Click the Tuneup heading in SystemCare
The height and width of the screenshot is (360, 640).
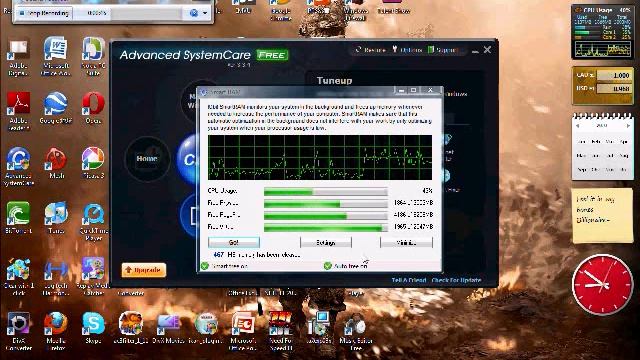point(334,80)
